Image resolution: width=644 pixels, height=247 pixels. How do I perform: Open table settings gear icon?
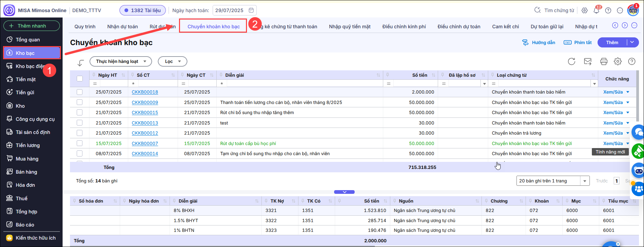617,62
